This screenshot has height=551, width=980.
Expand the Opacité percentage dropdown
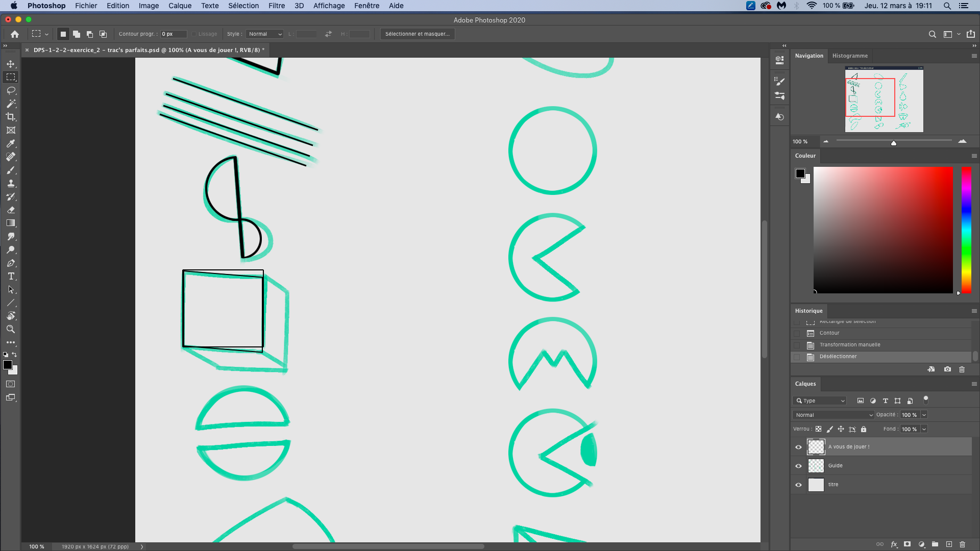[924, 415]
